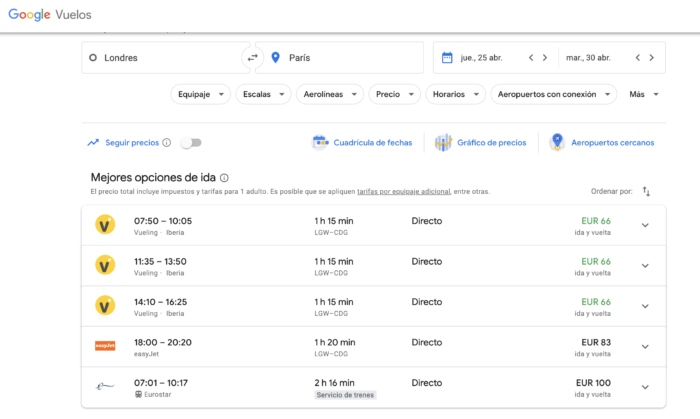Expand the easyJet 18:00 flight details
The width and height of the screenshot is (700, 419).
(x=644, y=346)
